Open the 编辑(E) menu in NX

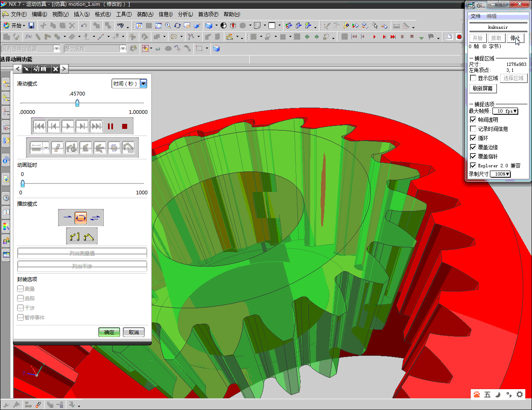(40, 14)
